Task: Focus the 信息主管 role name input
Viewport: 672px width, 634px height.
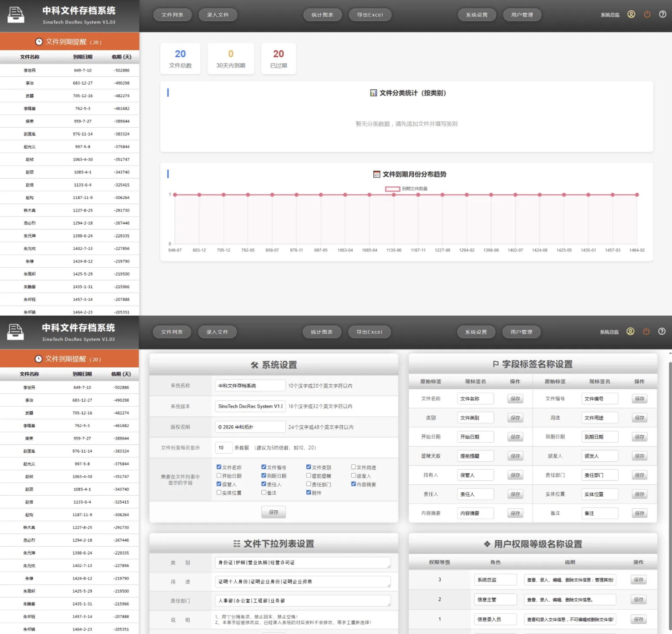Action: click(495, 599)
